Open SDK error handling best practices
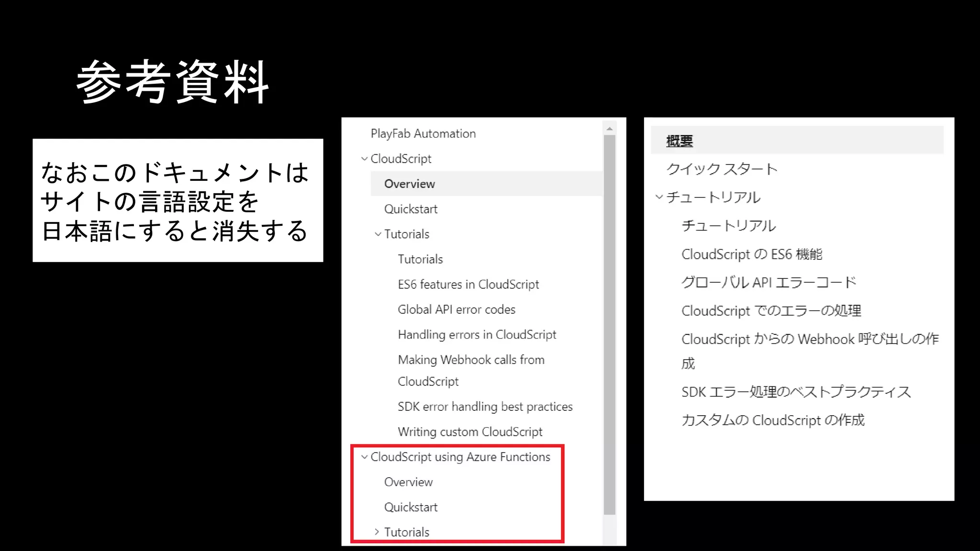Screen dimensions: 980x551 [485, 407]
